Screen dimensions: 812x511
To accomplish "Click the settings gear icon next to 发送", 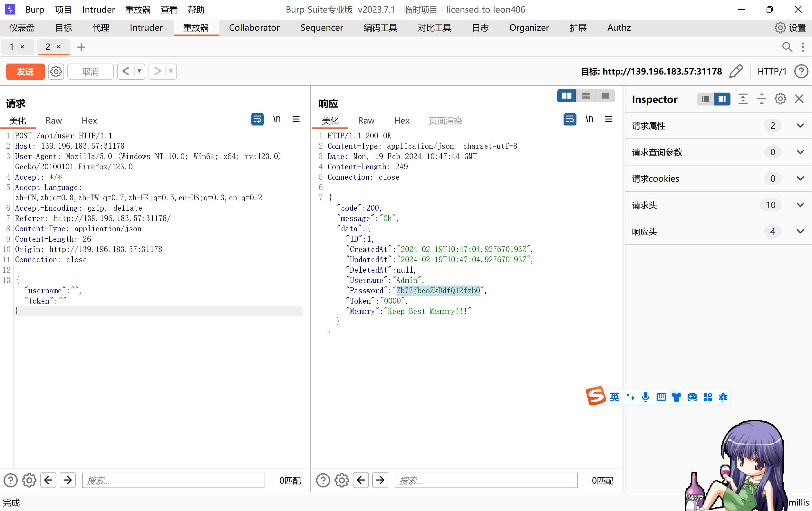I will [56, 71].
